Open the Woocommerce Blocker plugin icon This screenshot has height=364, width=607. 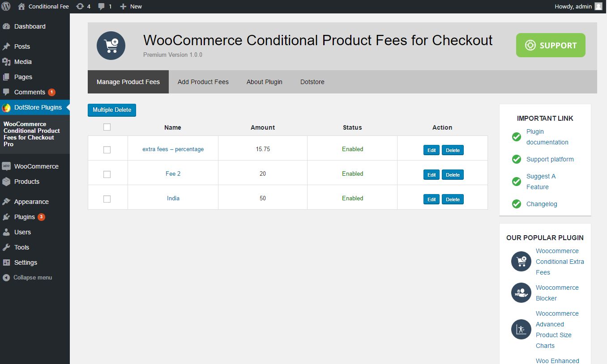tap(521, 293)
